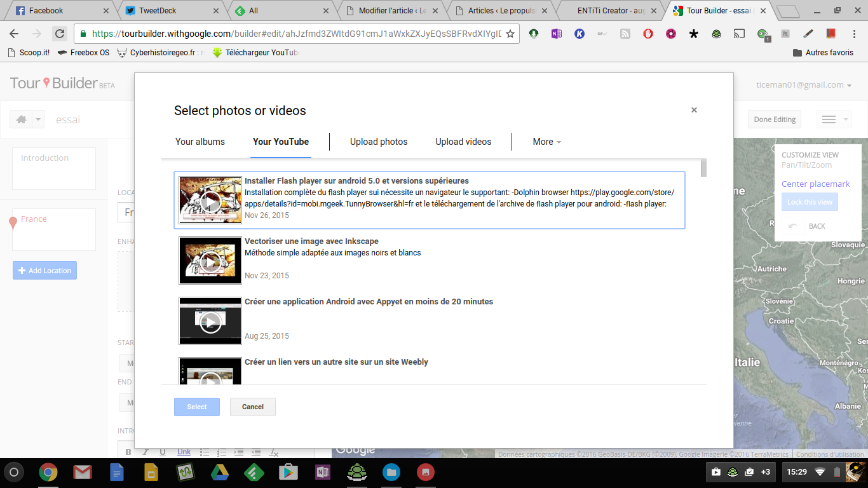The height and width of the screenshot is (488, 868).
Task: Click the 'Nov 23, 2015' date text
Action: (x=267, y=276)
